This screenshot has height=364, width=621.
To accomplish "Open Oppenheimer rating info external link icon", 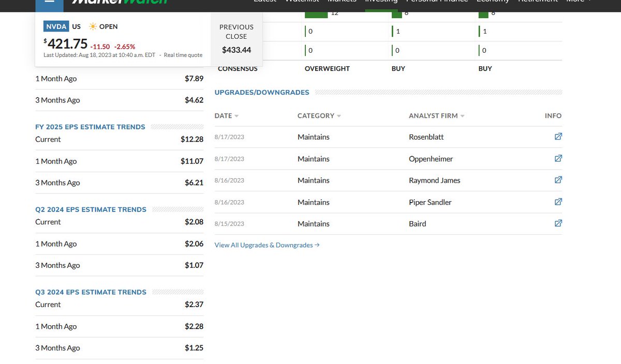I will tap(558, 158).
